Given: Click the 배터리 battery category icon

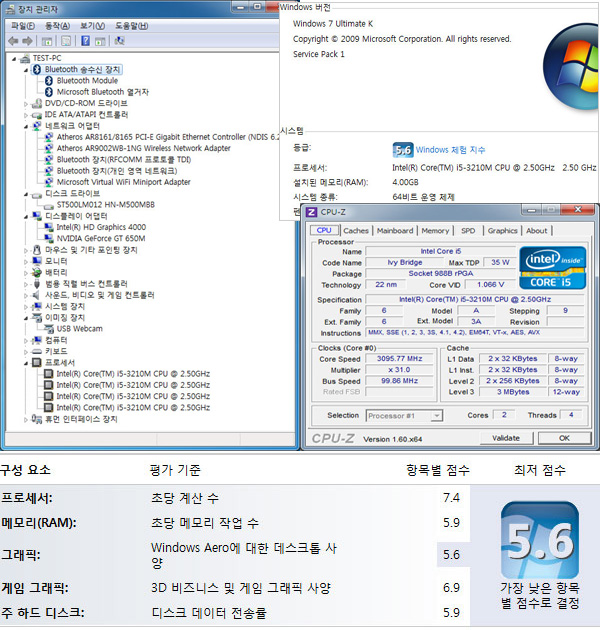Looking at the screenshot, I should click(x=37, y=272).
